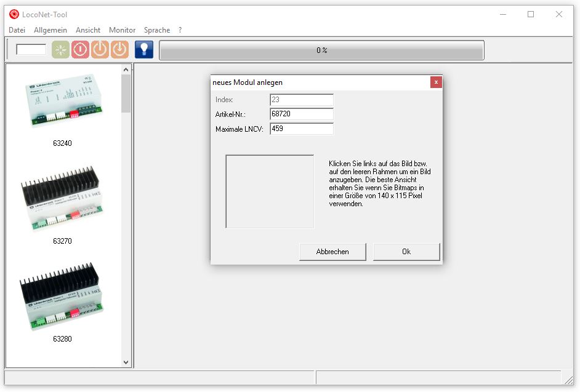
Task: Click the Abbrechen button
Action: point(332,252)
